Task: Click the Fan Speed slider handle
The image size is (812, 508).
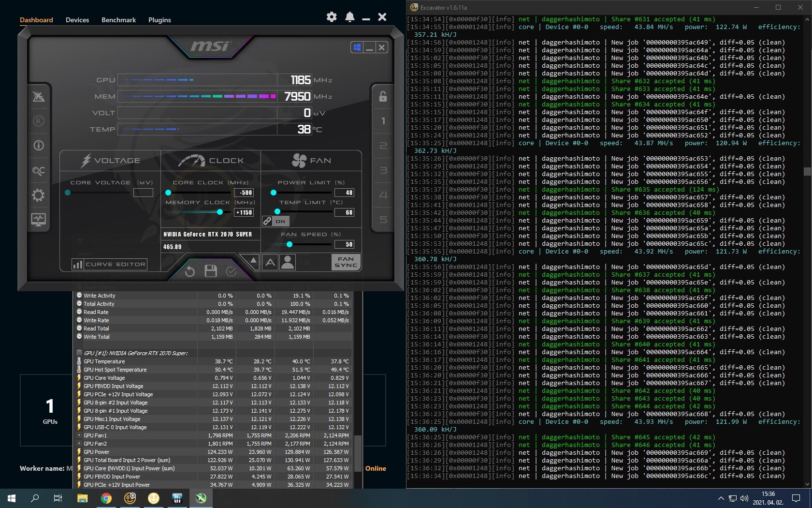Action: click(x=290, y=244)
